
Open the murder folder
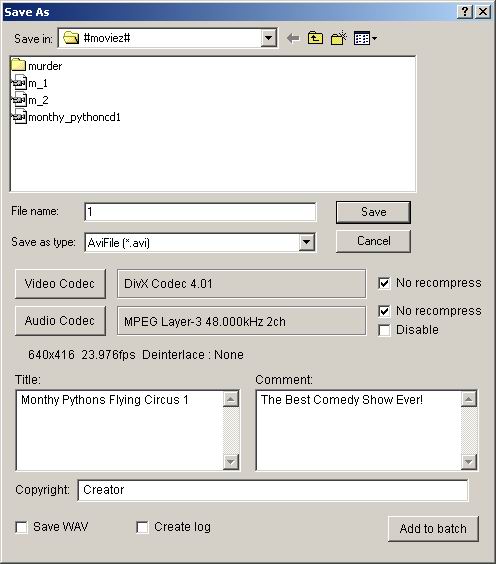pyautogui.click(x=37, y=66)
